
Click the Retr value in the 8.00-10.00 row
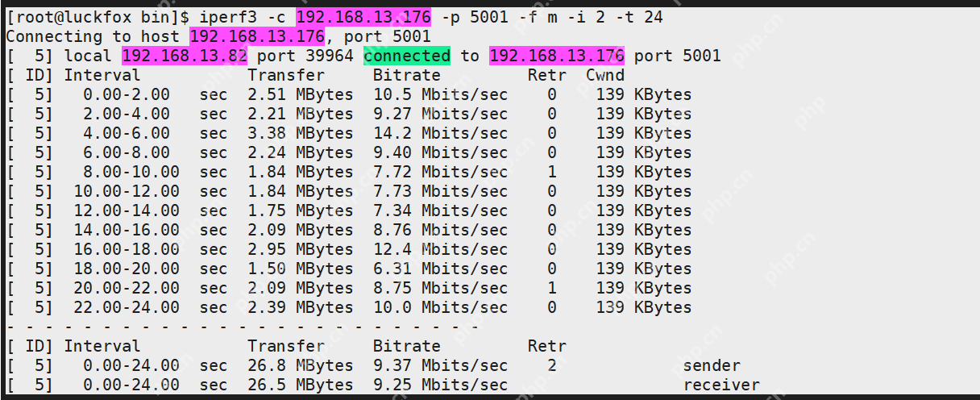(x=552, y=172)
